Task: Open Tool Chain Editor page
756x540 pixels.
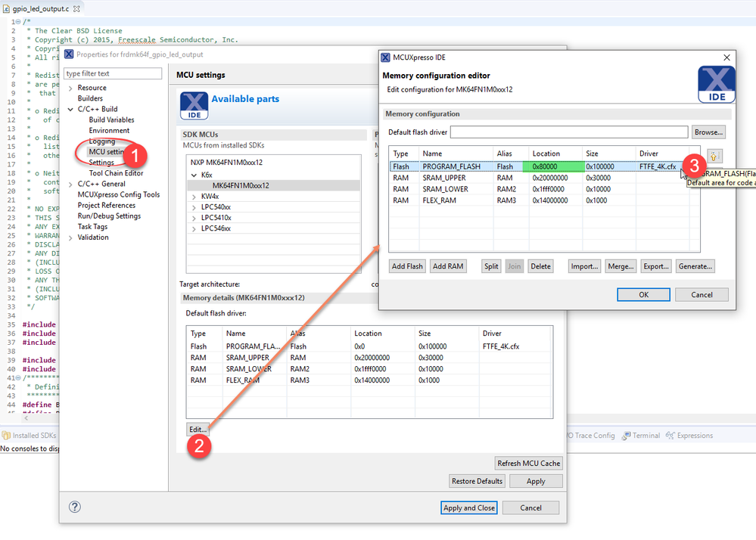Action: 116,173
